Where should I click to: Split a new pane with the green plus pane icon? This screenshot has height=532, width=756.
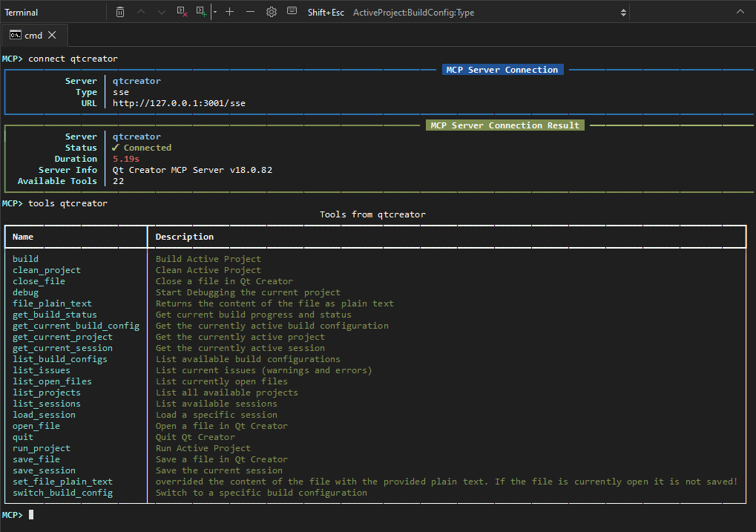pos(201,12)
